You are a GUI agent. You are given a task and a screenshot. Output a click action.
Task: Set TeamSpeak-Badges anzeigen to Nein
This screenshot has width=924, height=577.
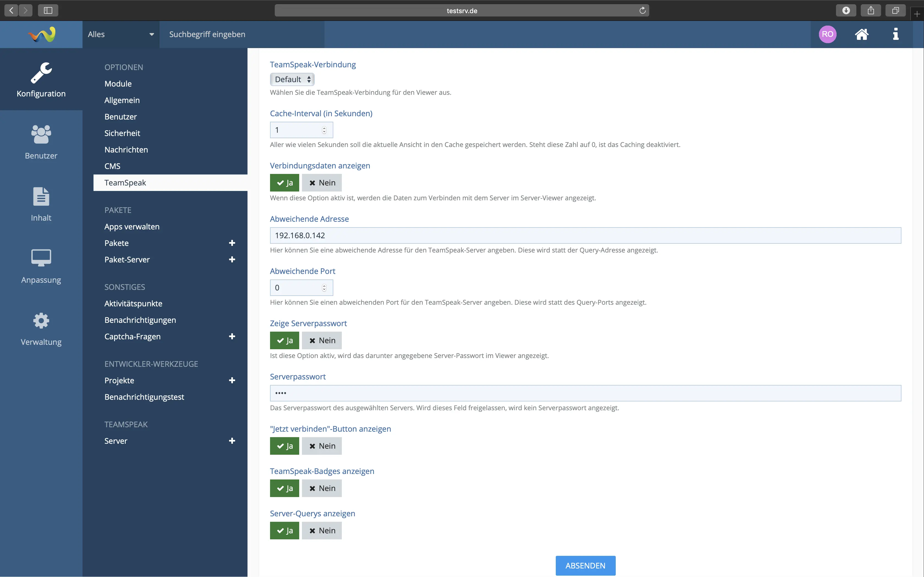click(321, 488)
